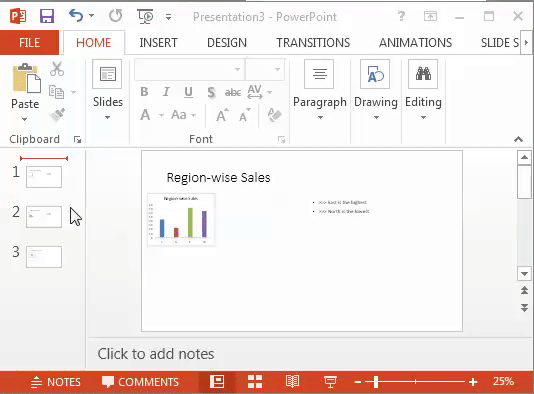Viewport: 534px width, 394px height.
Task: Open Customize Quick Access Toolbar dropdown
Action: click(168, 17)
